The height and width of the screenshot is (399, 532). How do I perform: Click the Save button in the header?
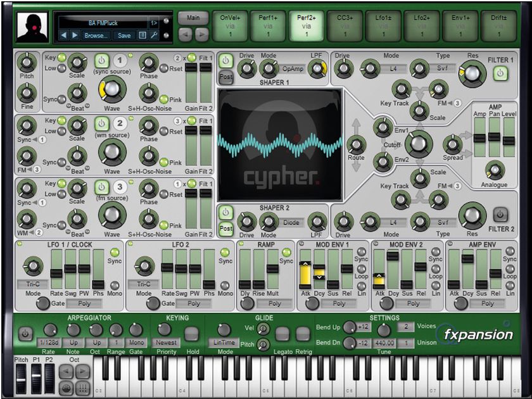click(125, 35)
